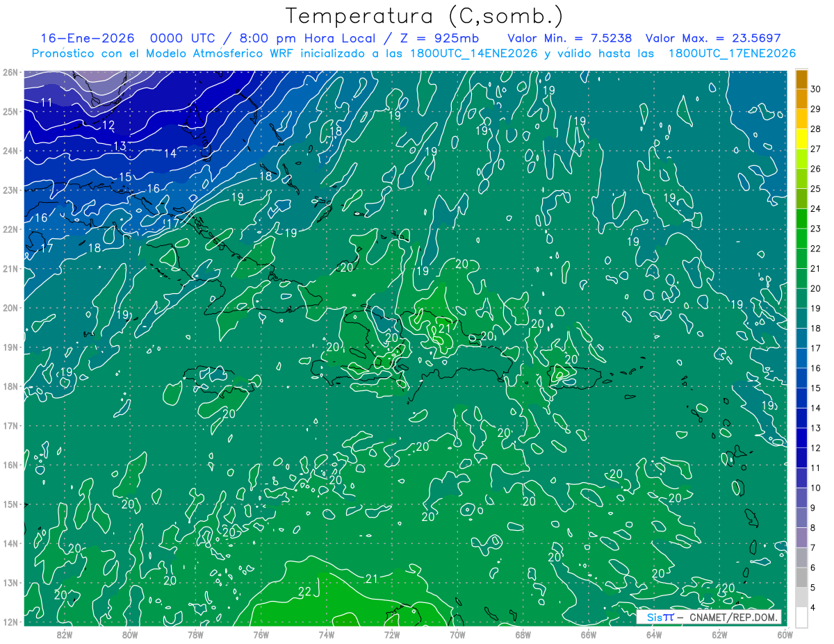Viewport: 834px width, 644px height.
Task: Click the legend value 10
Action: tap(816, 488)
